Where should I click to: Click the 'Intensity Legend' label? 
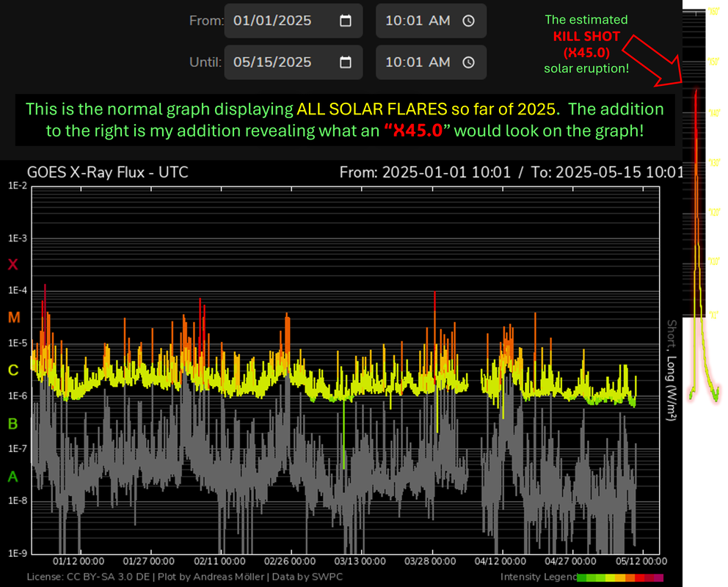click(539, 577)
